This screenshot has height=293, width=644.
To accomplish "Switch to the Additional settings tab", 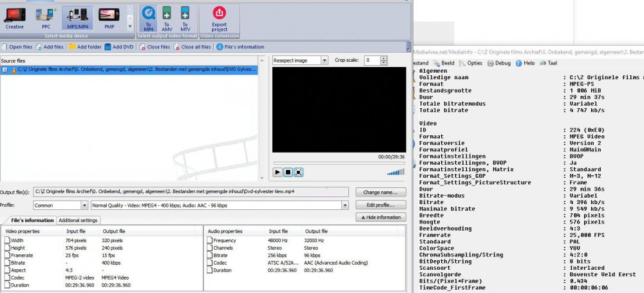I will pyautogui.click(x=78, y=220).
